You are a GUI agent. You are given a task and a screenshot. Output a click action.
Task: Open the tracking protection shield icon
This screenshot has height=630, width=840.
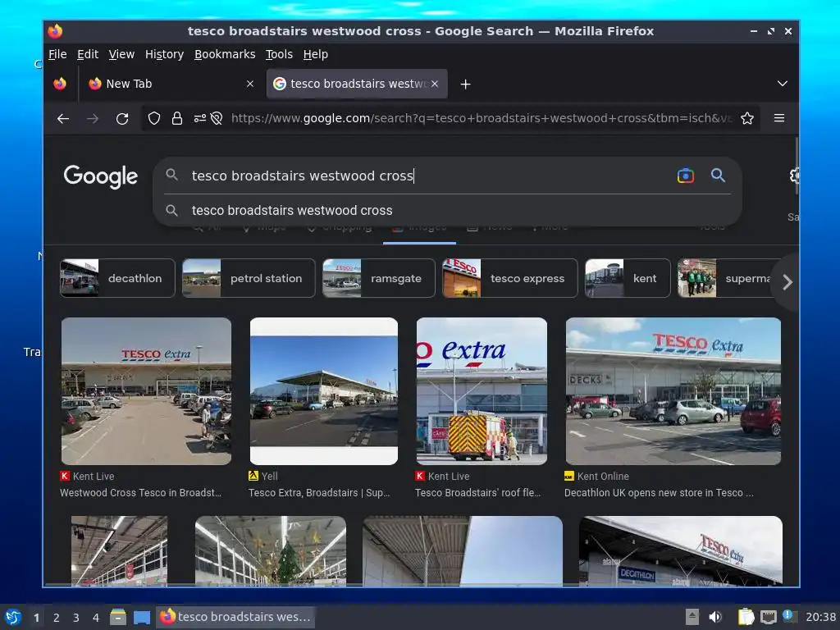pos(154,118)
